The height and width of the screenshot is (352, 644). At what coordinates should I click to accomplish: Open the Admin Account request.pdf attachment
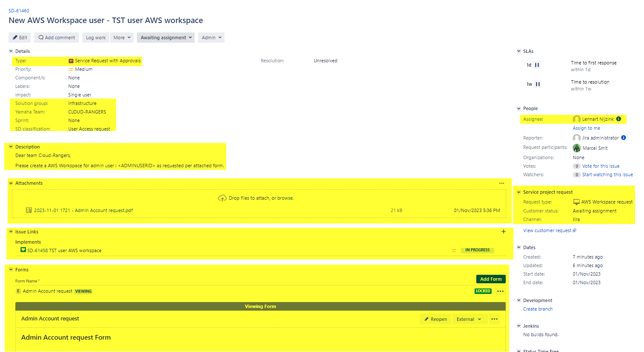[x=83, y=210]
